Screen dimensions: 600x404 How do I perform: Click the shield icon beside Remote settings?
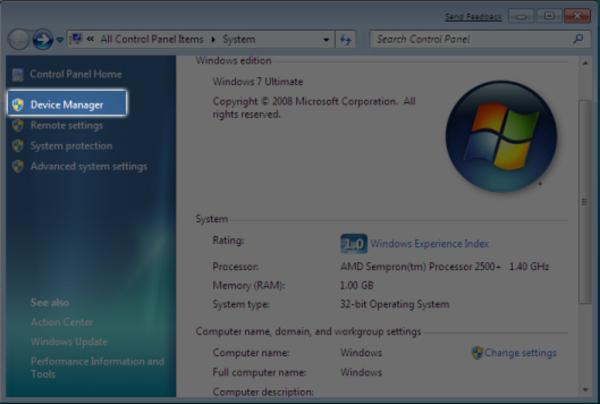pos(17,126)
